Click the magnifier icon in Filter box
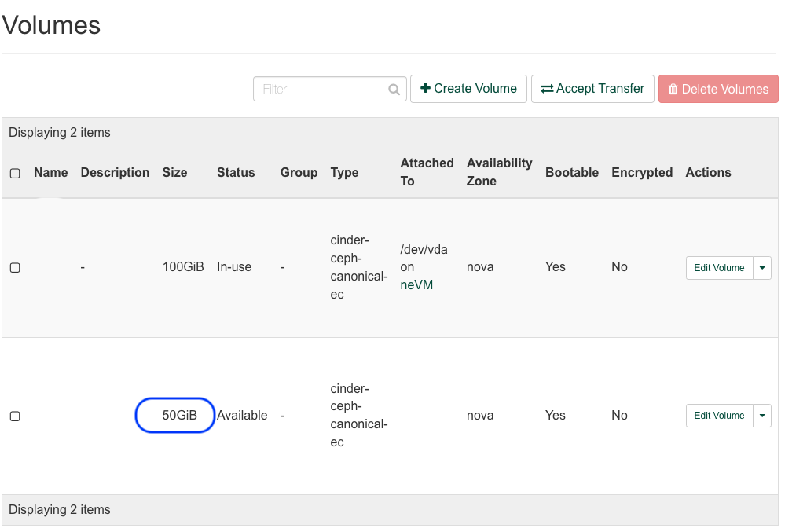 coord(394,90)
